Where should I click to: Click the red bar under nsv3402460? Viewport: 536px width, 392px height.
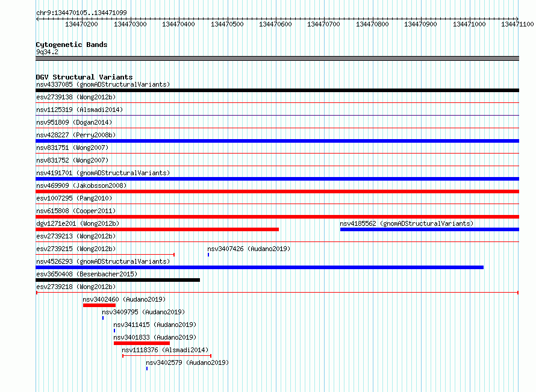pyautogui.click(x=99, y=305)
